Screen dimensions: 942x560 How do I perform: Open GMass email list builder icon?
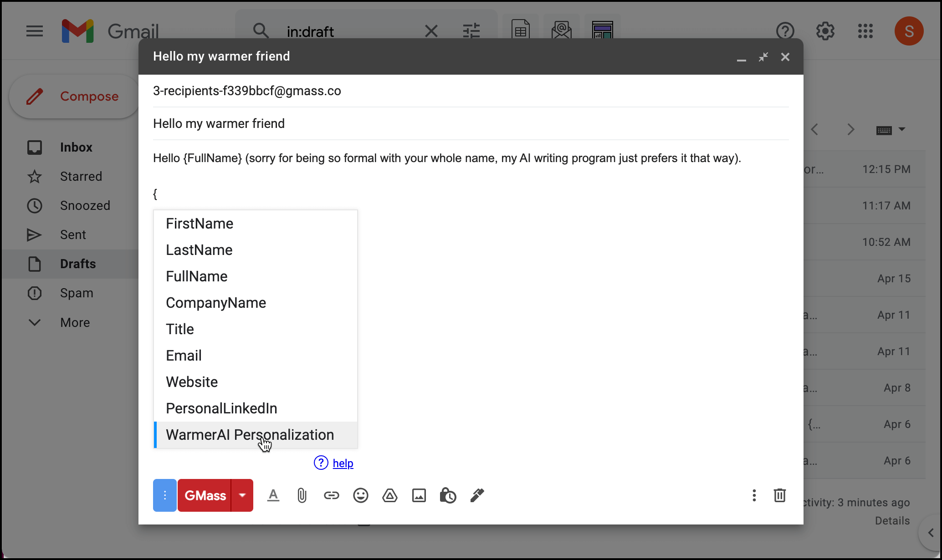[562, 30]
